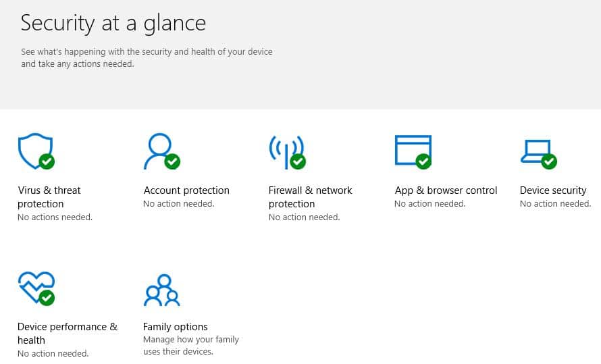601x364 pixels.
Task: Go to Firewall & network protection text
Action: [x=310, y=197]
